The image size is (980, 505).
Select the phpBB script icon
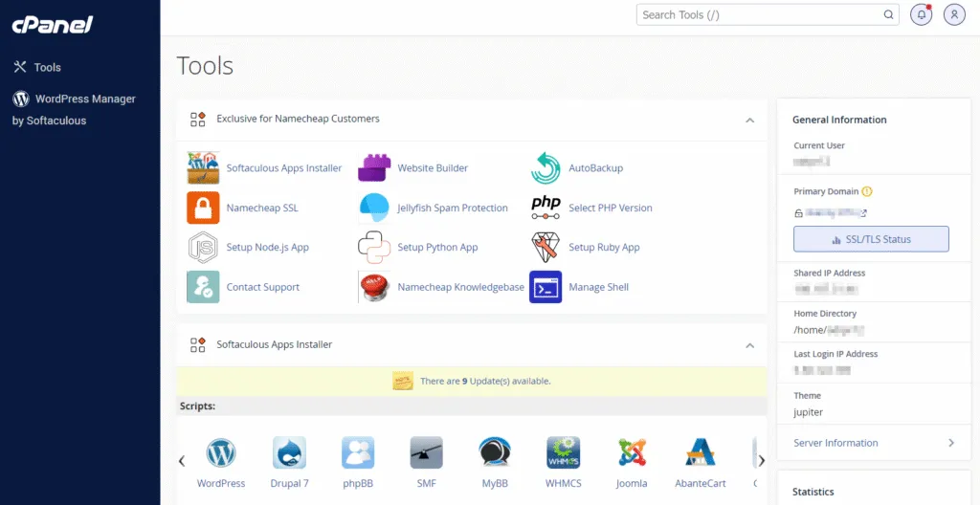tap(358, 452)
